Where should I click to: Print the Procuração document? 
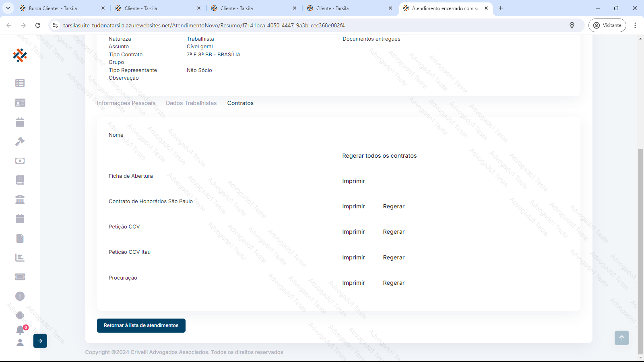[x=353, y=283]
